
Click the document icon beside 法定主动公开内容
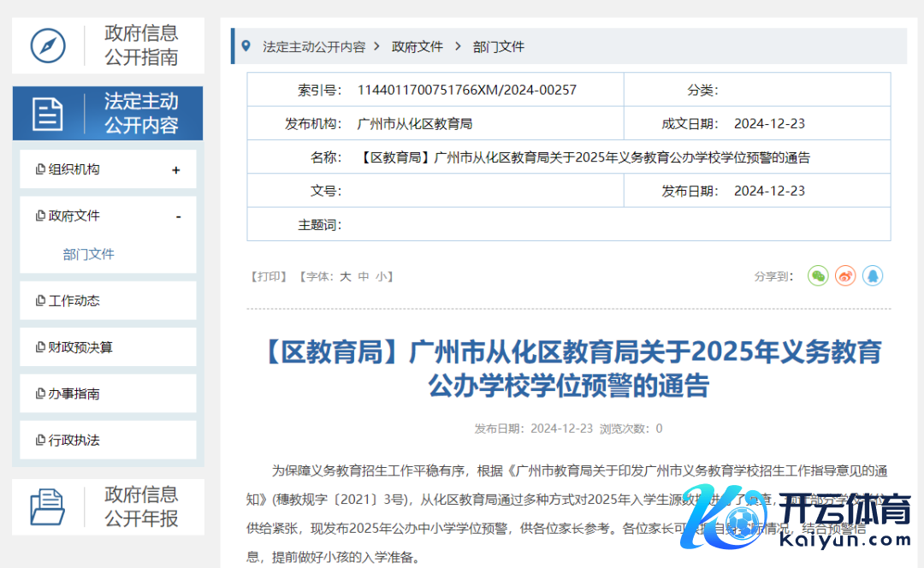pyautogui.click(x=48, y=113)
